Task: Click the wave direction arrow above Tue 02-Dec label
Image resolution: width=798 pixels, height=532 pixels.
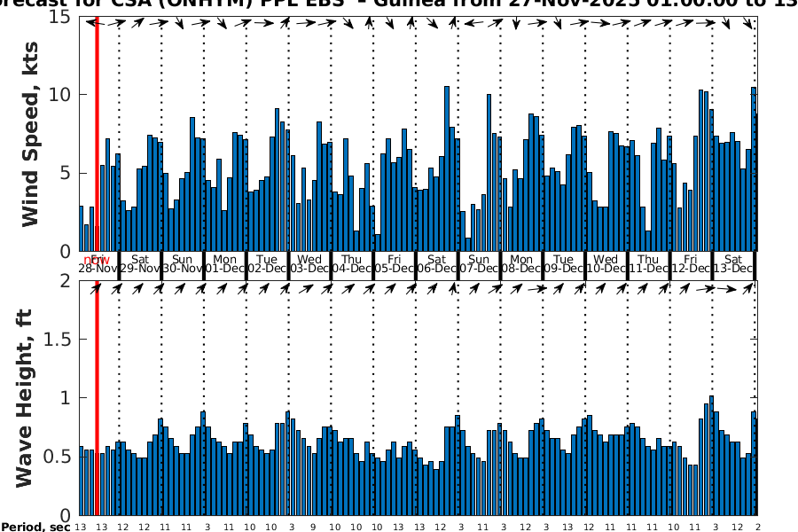Action: (265, 288)
